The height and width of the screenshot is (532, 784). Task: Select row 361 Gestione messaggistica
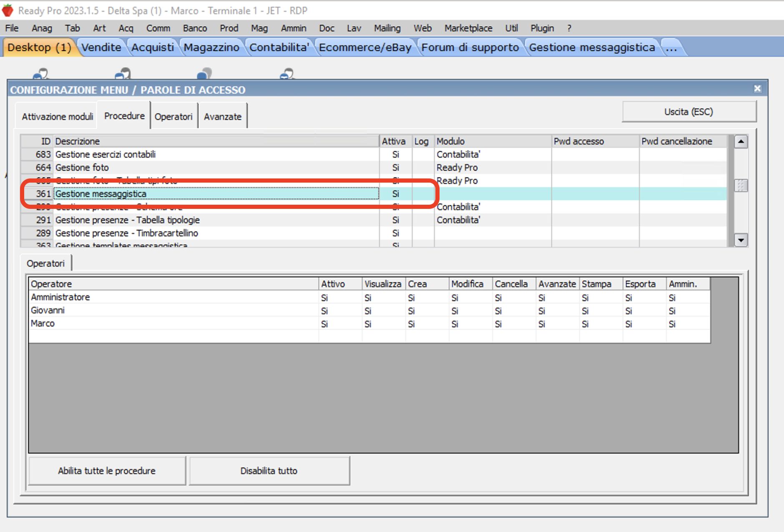point(374,194)
